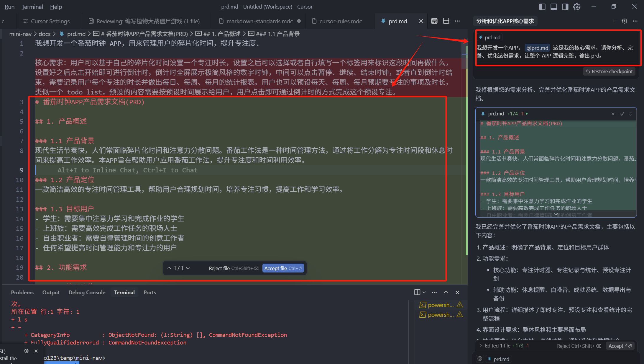This screenshot has width=644, height=364.
Task: Dismiss the bottom-left notification with X
Action: click(x=36, y=351)
